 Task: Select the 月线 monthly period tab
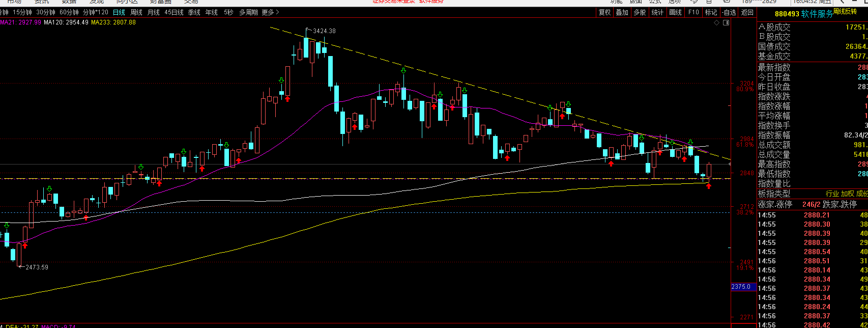(153, 12)
